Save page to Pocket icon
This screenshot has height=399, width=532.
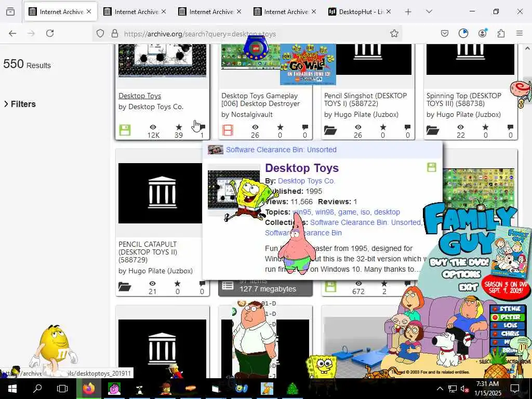coord(445,33)
